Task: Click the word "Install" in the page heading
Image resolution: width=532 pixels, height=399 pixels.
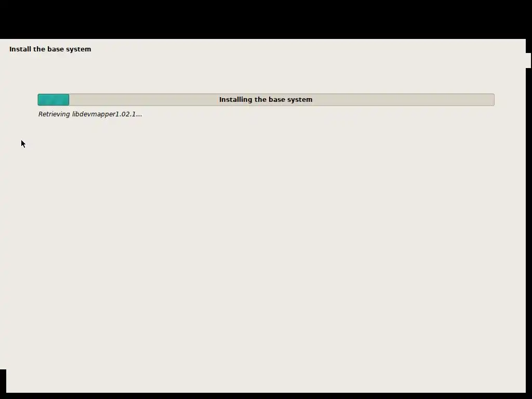Action: (20, 49)
